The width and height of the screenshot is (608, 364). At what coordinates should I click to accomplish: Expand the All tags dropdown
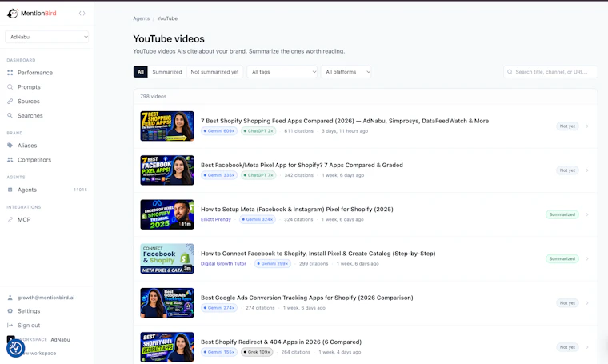point(282,72)
